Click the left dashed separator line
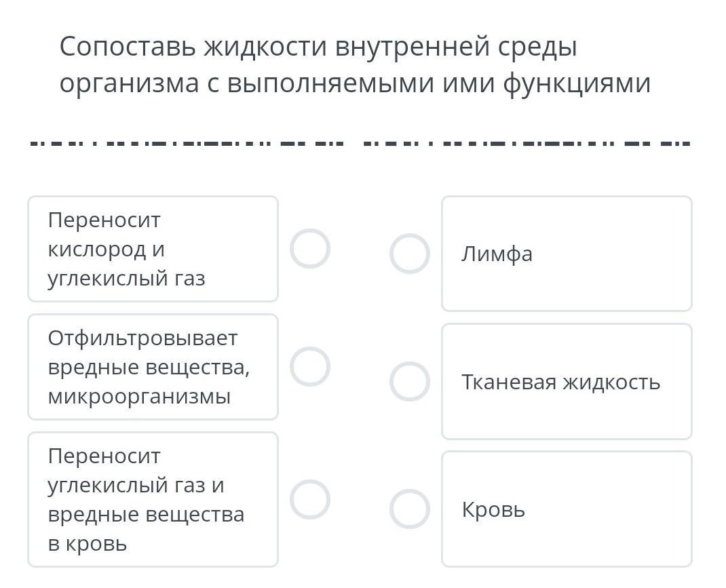The height and width of the screenshot is (588, 726). pyautogui.click(x=188, y=144)
